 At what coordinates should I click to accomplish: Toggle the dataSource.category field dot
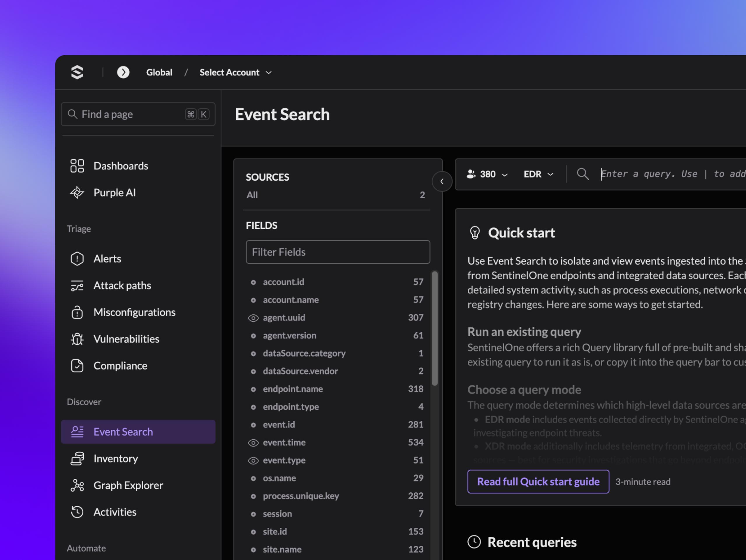pos(253,354)
